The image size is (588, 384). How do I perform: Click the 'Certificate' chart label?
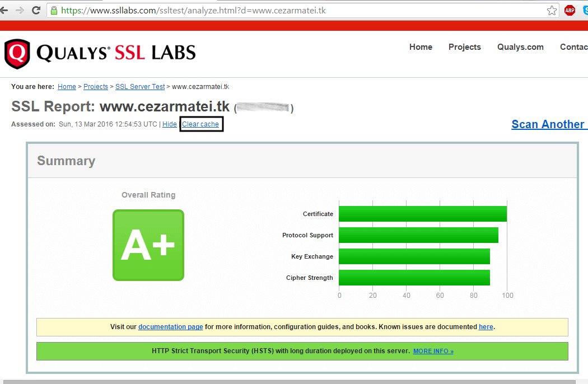[x=318, y=214]
